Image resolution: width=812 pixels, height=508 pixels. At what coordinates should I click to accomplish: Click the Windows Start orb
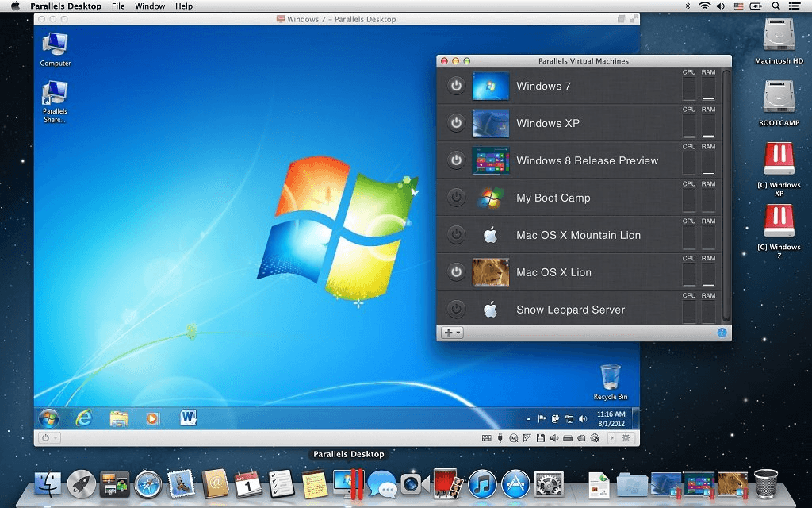pos(49,417)
